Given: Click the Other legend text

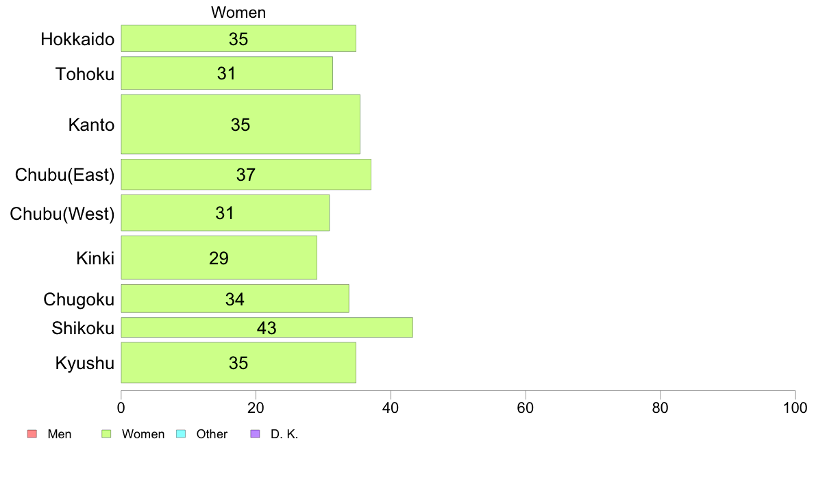Looking at the screenshot, I should coord(212,434).
